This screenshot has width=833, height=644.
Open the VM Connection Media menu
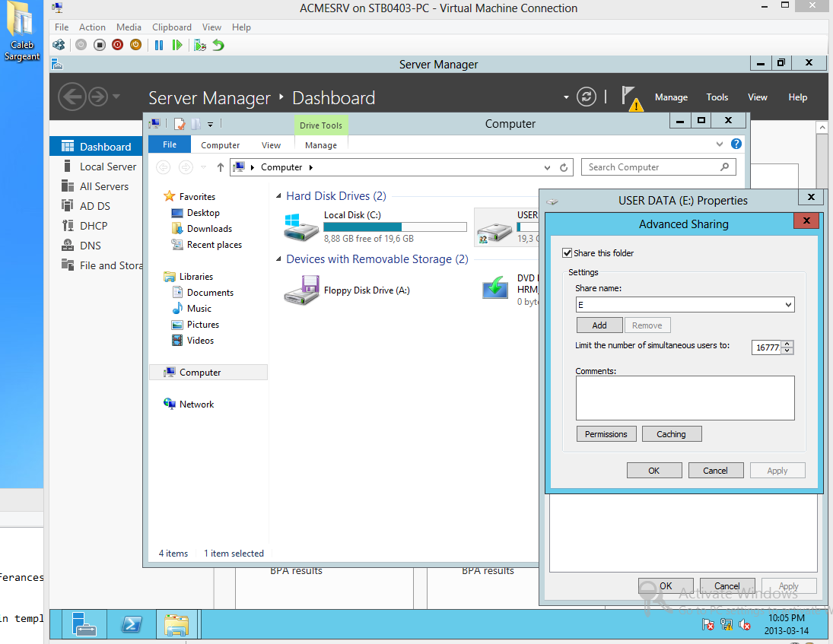[x=129, y=27]
